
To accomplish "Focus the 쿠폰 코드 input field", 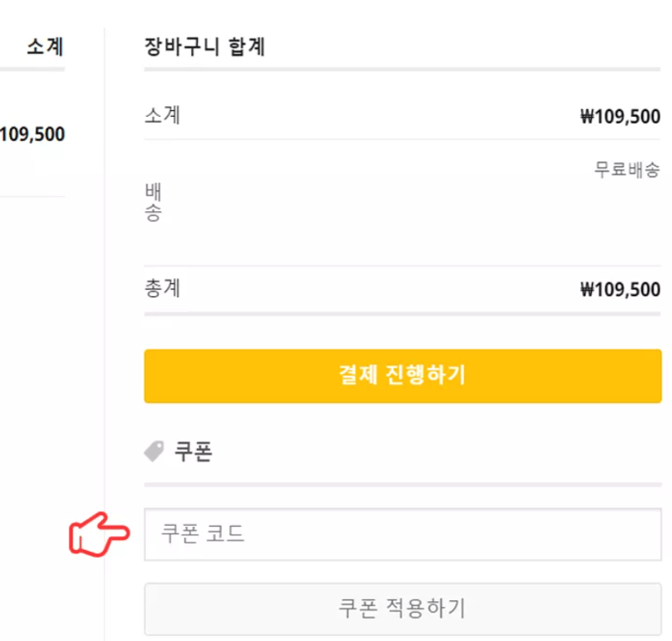I will click(402, 534).
